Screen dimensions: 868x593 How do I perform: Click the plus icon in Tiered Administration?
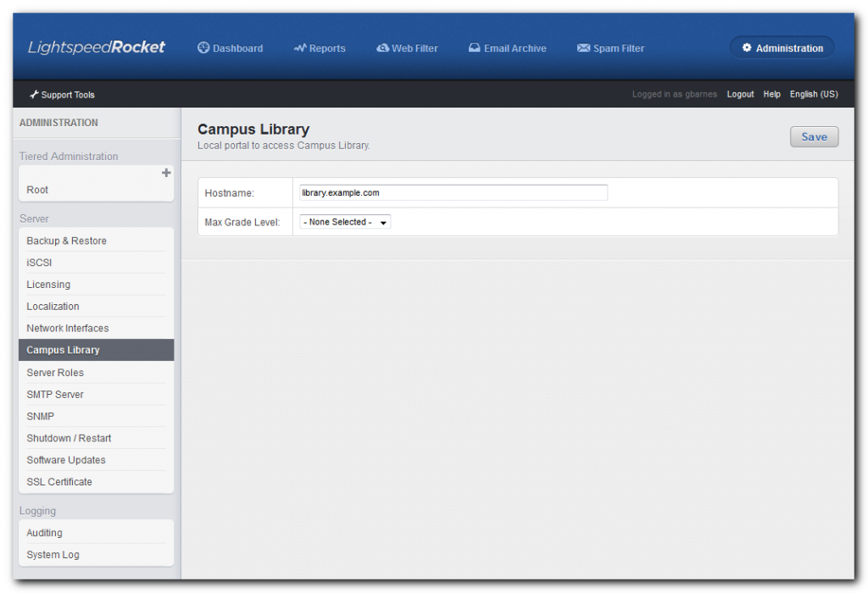click(166, 173)
